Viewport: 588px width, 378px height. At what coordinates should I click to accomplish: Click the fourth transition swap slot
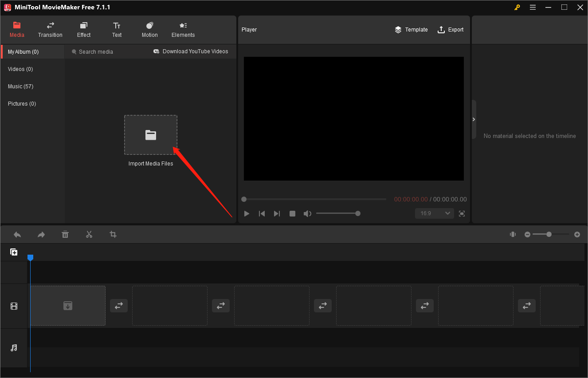tap(425, 306)
